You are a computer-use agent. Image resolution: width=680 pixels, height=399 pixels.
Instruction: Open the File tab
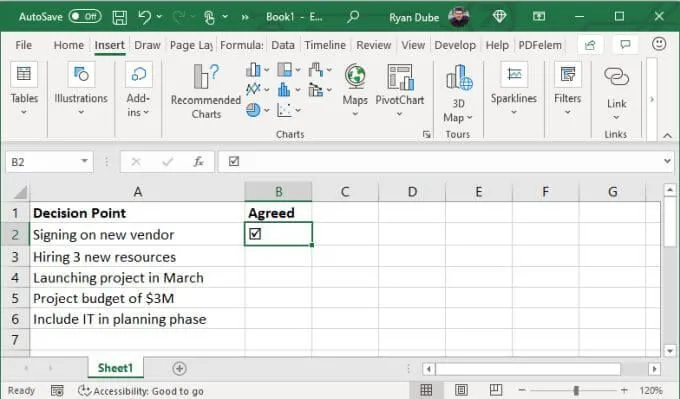[x=23, y=45]
